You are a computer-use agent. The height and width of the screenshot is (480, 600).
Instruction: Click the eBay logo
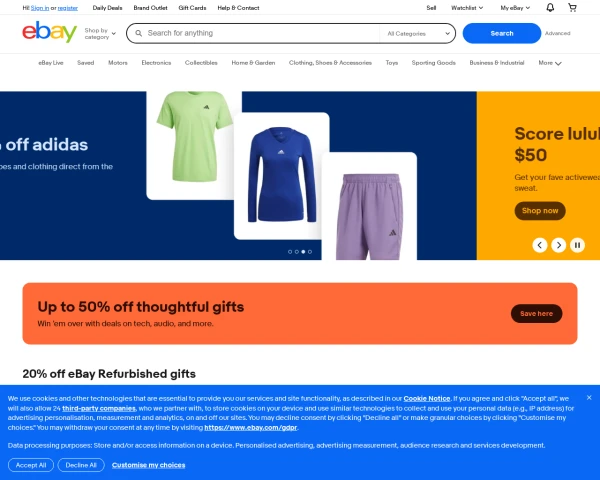49,32
